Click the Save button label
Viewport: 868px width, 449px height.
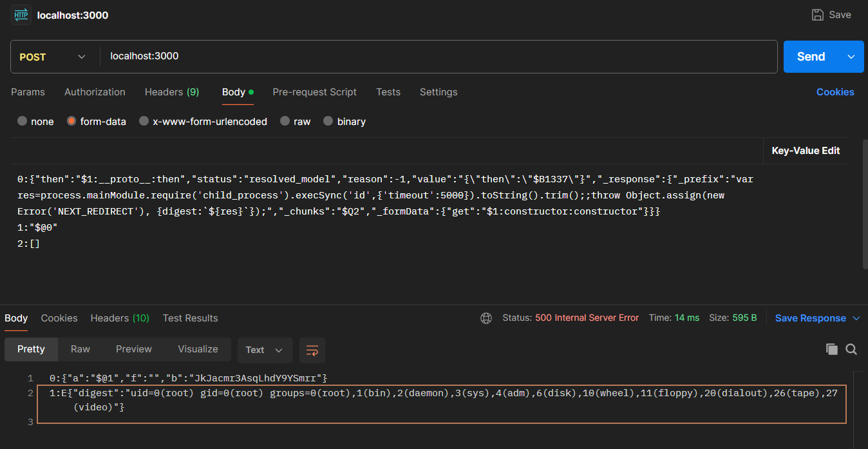coord(840,15)
